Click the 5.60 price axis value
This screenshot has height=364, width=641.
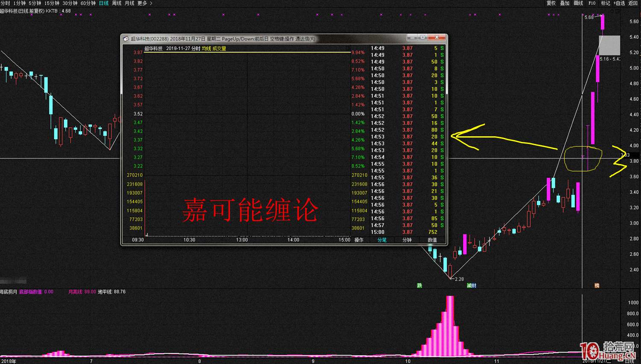634,21
